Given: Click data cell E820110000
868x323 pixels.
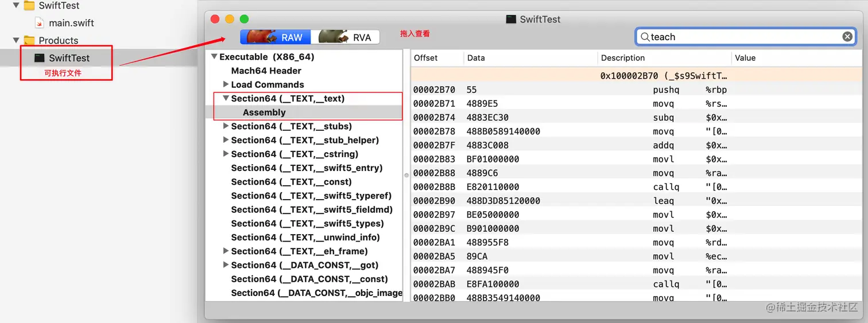Looking at the screenshot, I should 493,187.
